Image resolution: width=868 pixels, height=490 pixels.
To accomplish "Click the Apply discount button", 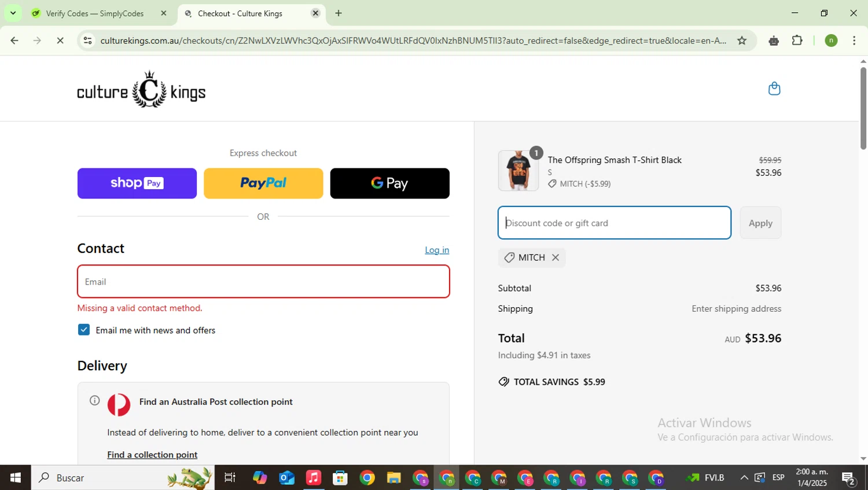I will click(x=760, y=223).
